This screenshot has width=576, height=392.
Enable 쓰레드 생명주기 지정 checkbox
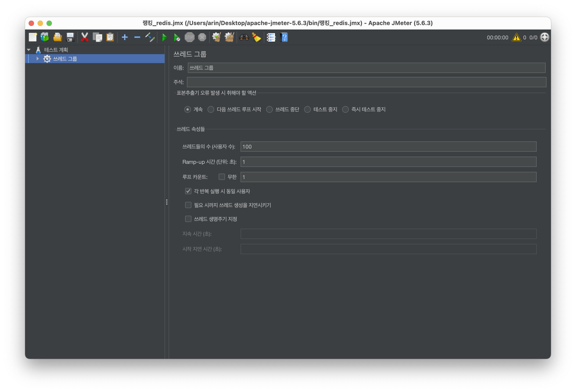point(188,219)
